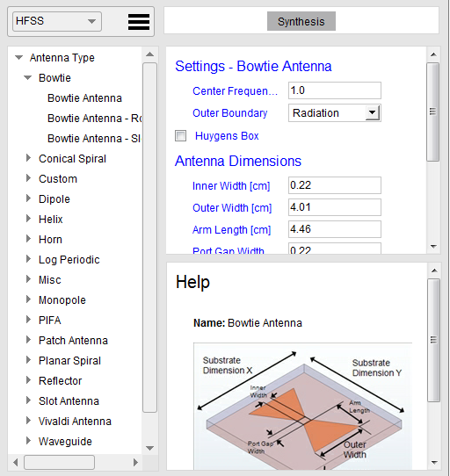
Task: Click tree panel scroll down arrow
Action: [149, 448]
